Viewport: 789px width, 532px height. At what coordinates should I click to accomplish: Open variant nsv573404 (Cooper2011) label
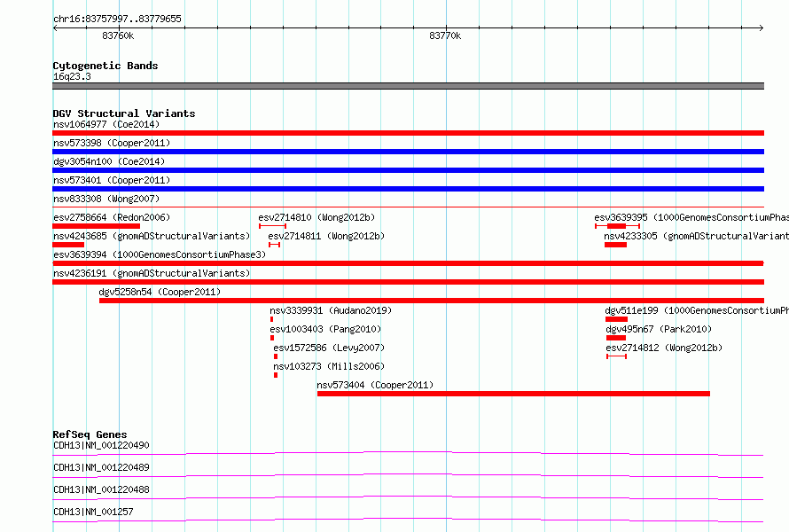(375, 385)
